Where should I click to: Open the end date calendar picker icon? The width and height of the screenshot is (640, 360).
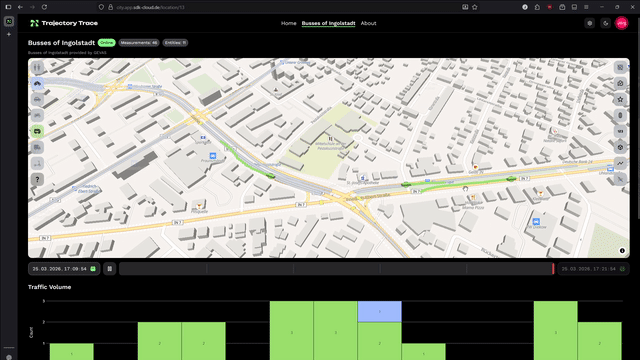tap(622, 269)
